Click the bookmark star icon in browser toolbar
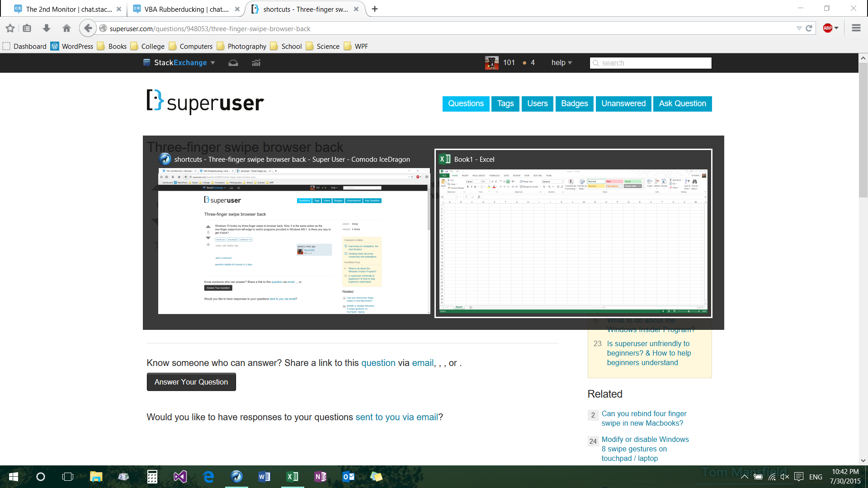Image resolution: width=868 pixels, height=488 pixels. tap(10, 28)
